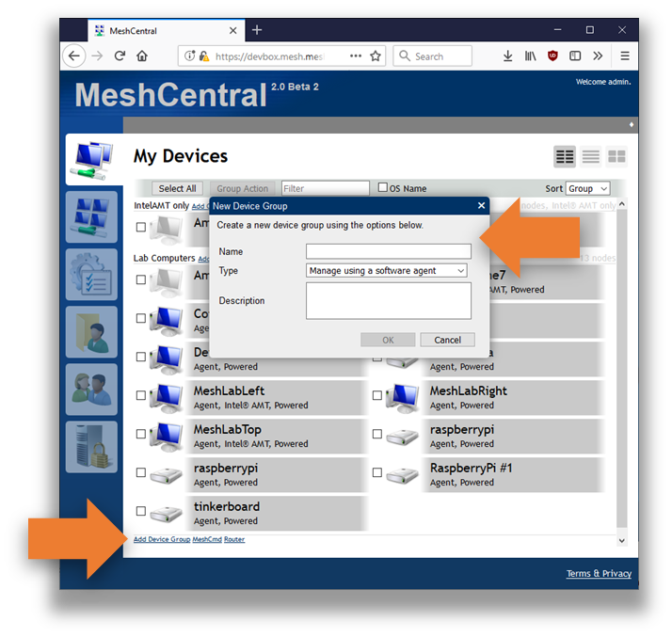Select the MeshCentral browser tab

[x=151, y=30]
